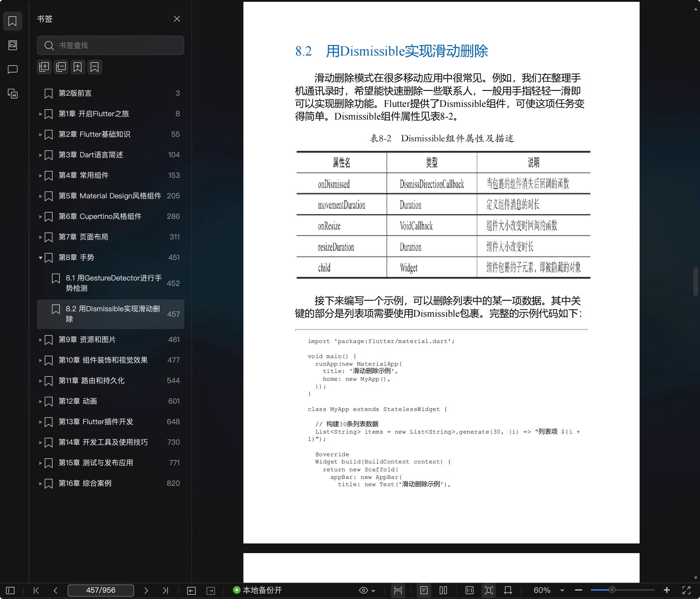The image size is (700, 599).
Task: Expand the 第2章 Flutter基础知识 bookmark
Action: coord(40,134)
